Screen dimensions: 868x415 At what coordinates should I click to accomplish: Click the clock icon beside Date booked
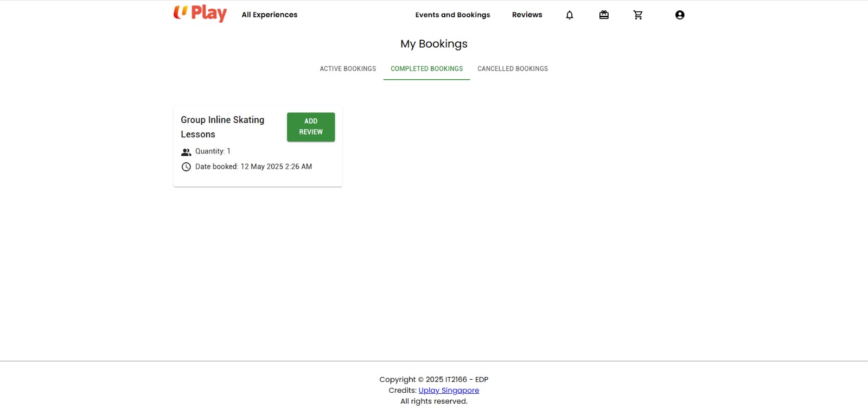click(x=186, y=167)
